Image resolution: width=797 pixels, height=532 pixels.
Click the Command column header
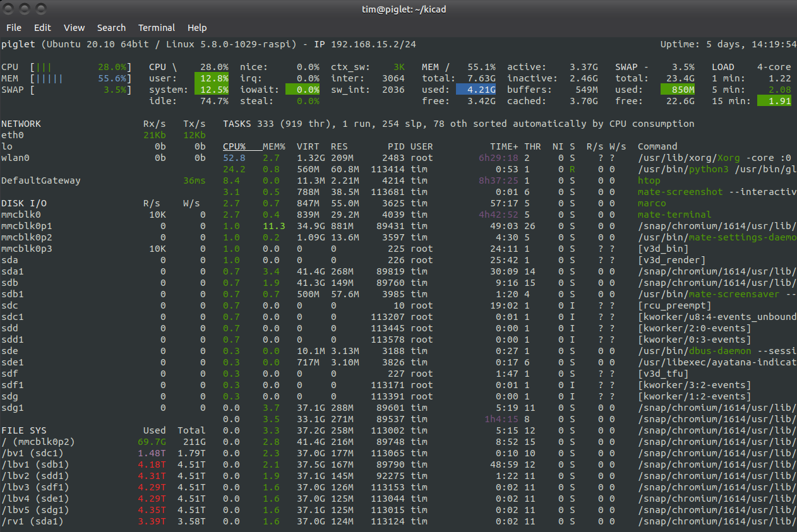coord(658,146)
